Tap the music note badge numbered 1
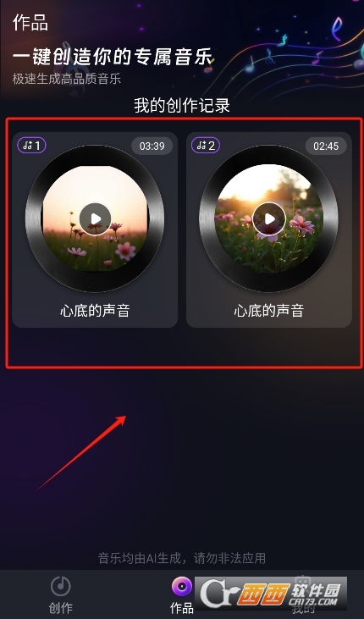 click(x=31, y=146)
